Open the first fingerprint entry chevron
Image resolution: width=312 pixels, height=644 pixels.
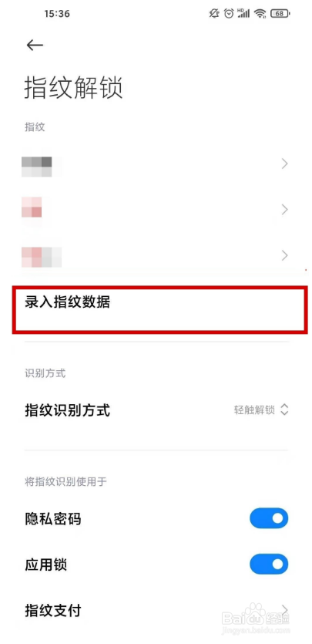coord(284,164)
